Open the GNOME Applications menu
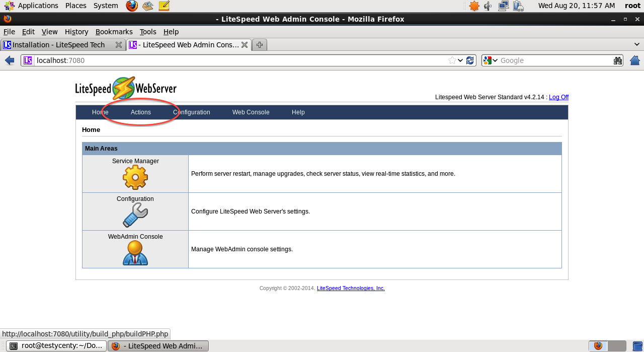The height and width of the screenshot is (352, 644). pyautogui.click(x=31, y=6)
